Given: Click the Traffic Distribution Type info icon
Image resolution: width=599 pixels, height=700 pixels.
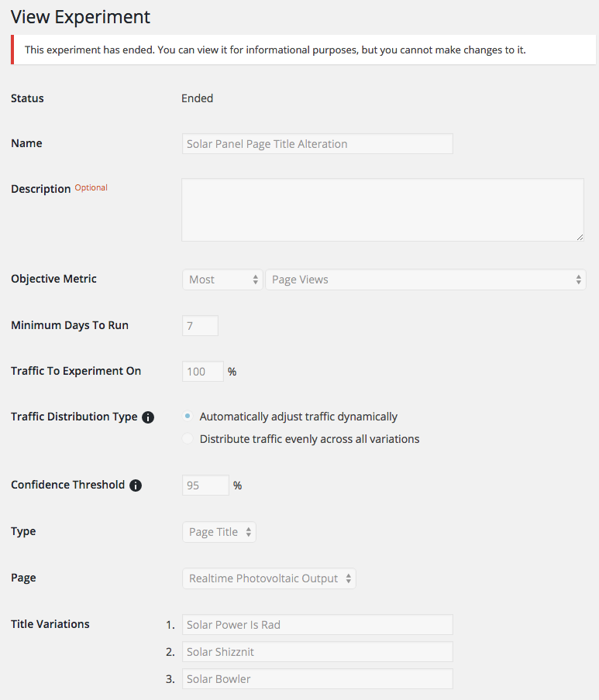Looking at the screenshot, I should (148, 417).
